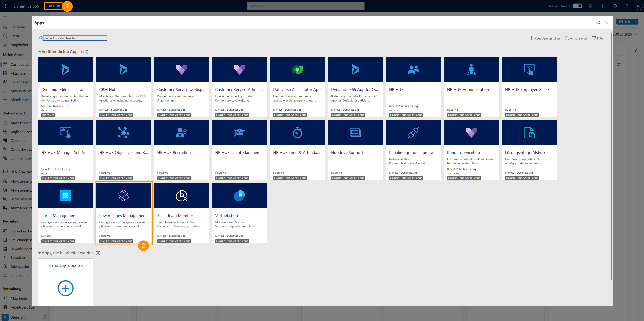Click the Teilen share button
644x321 pixels.
(x=627, y=22)
